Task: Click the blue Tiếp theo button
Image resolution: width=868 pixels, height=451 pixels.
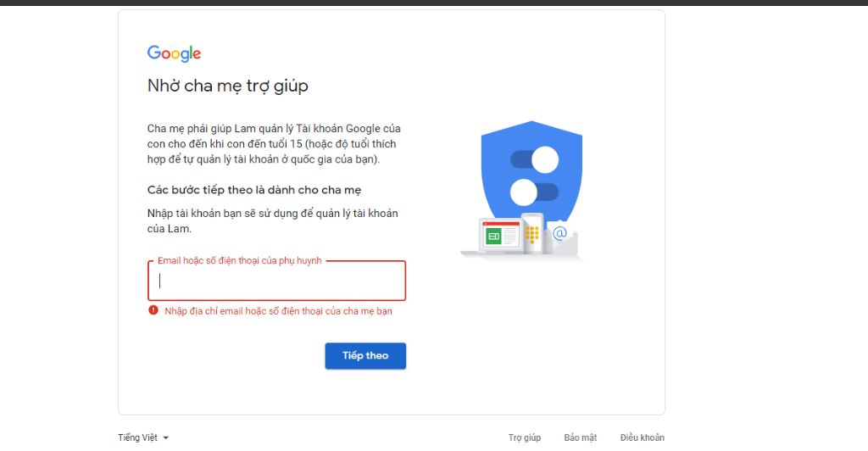Action: coord(365,356)
